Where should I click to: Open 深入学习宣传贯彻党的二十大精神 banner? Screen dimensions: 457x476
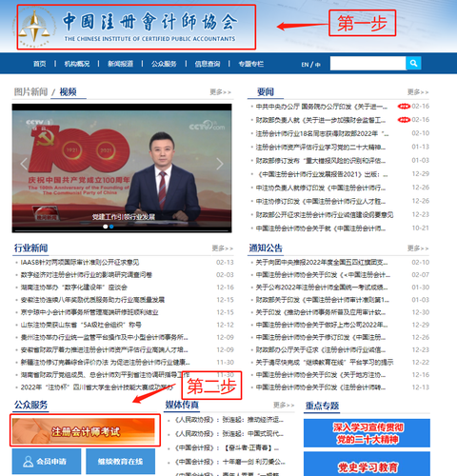pyautogui.click(x=367, y=433)
